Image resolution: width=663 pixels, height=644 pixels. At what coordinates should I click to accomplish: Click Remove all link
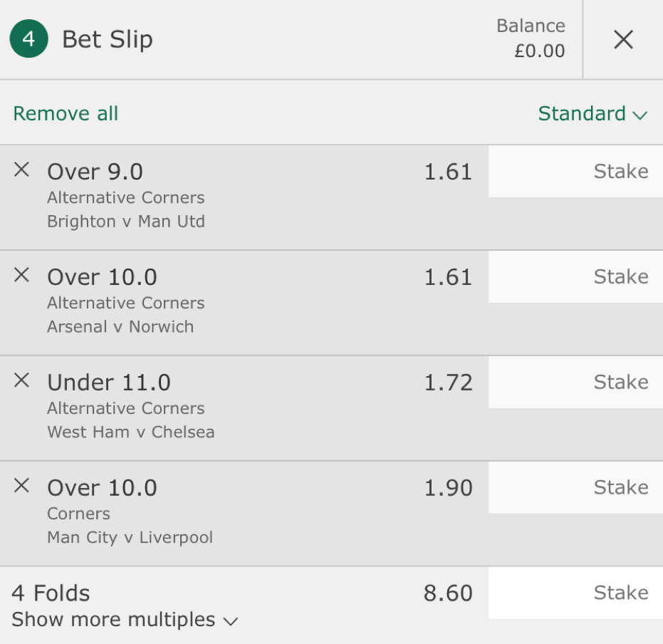(x=66, y=113)
